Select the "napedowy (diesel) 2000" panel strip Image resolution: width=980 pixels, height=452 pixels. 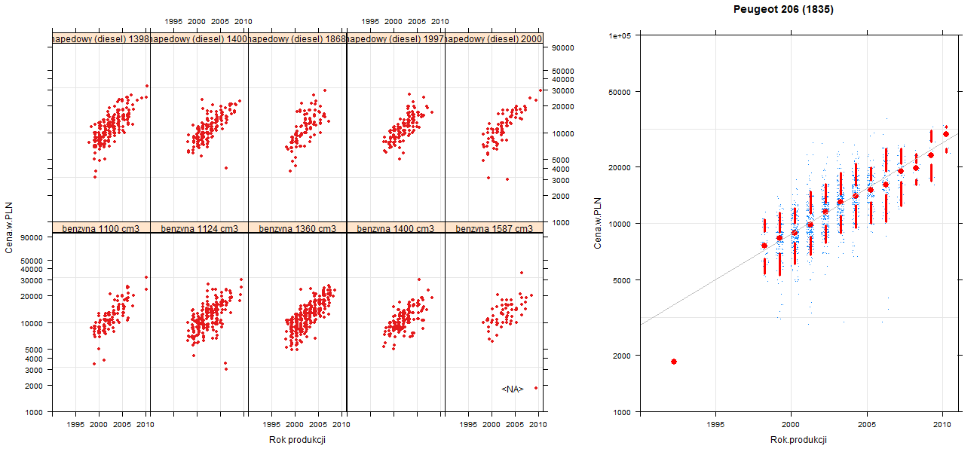click(x=493, y=39)
